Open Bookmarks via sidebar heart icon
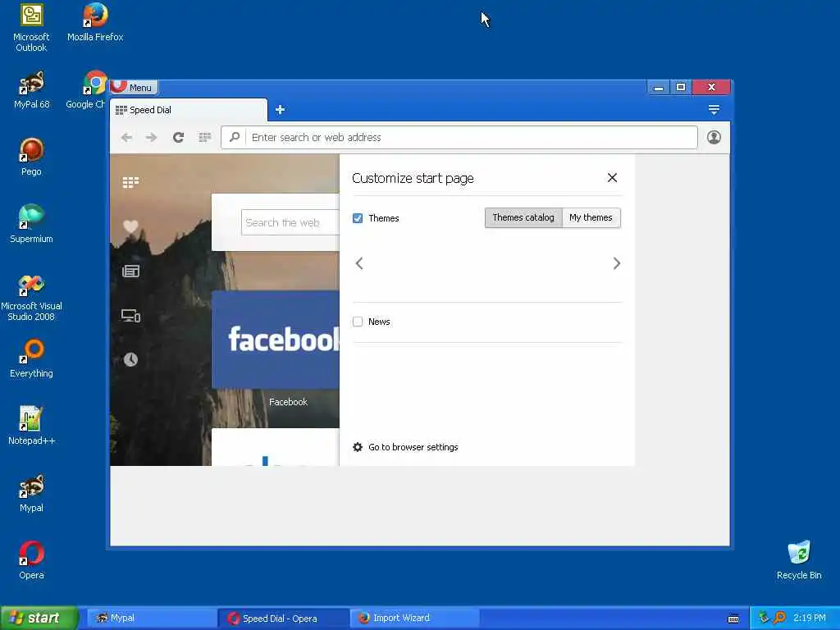Viewport: 840px width, 630px height. pyautogui.click(x=130, y=226)
